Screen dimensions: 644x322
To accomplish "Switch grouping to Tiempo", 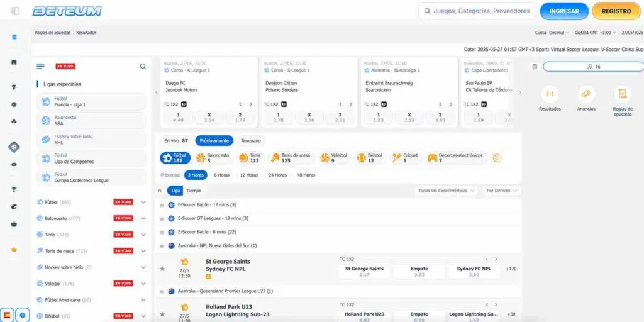I will [x=194, y=191].
